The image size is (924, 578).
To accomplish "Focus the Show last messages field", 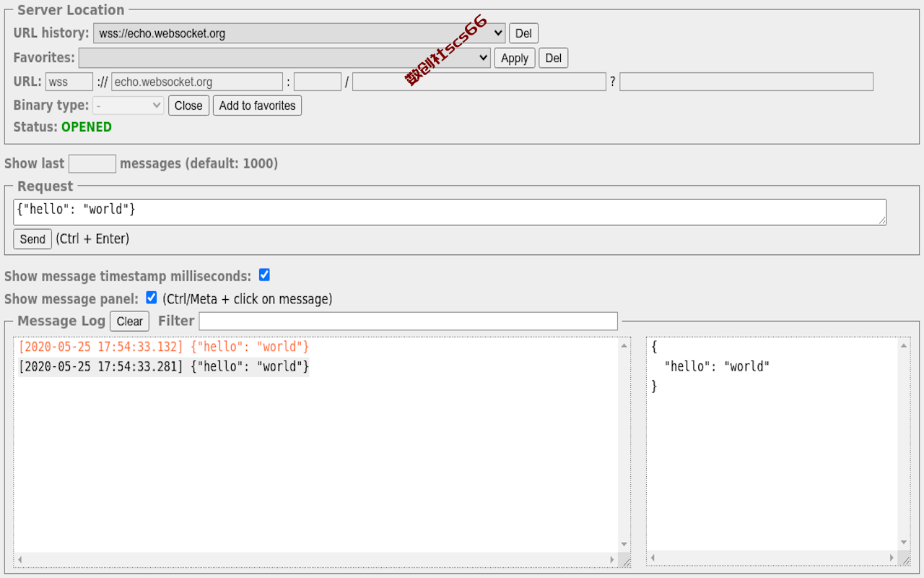I will click(x=92, y=163).
